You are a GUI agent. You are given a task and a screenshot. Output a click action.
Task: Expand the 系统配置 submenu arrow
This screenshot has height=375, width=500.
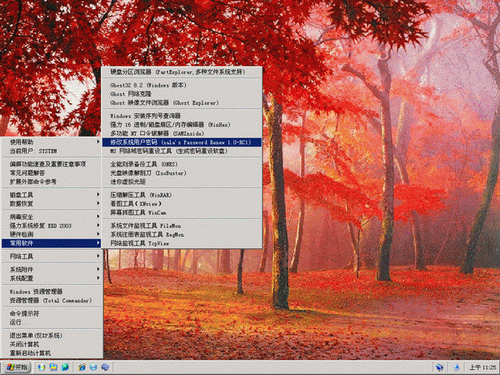pos(98,278)
